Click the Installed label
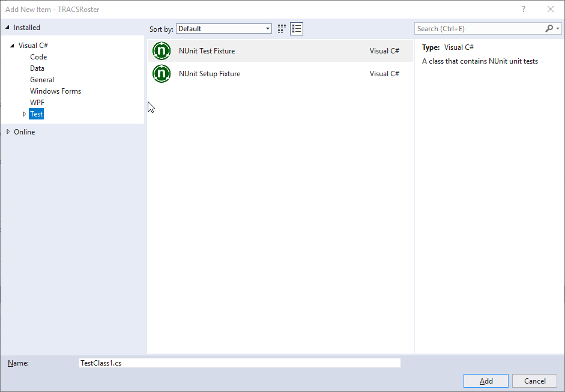565x392 pixels. pos(27,28)
